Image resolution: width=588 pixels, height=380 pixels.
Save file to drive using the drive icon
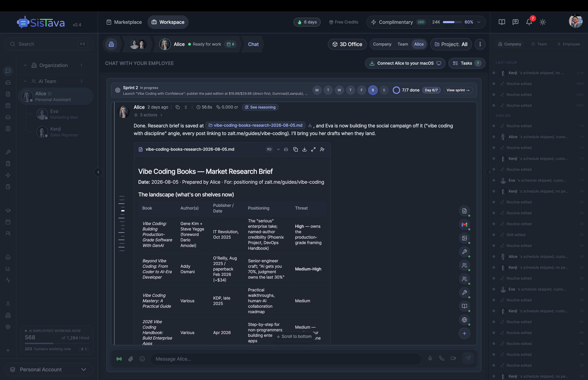point(286,149)
